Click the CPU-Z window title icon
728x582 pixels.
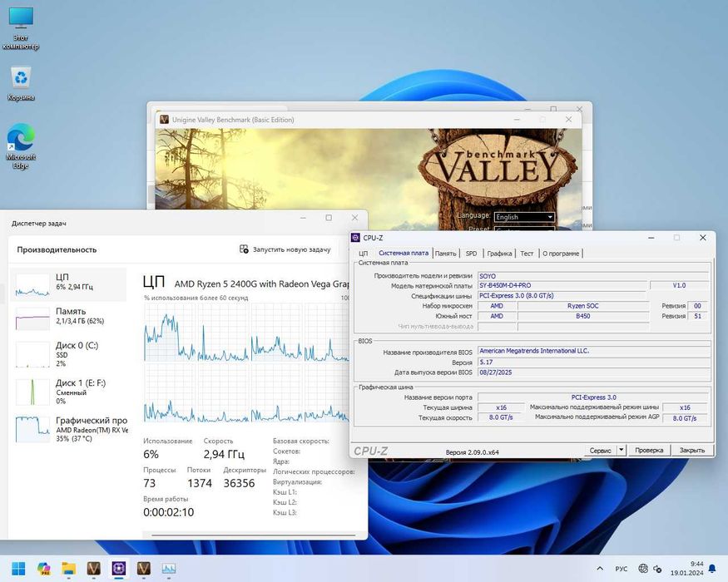(x=355, y=238)
